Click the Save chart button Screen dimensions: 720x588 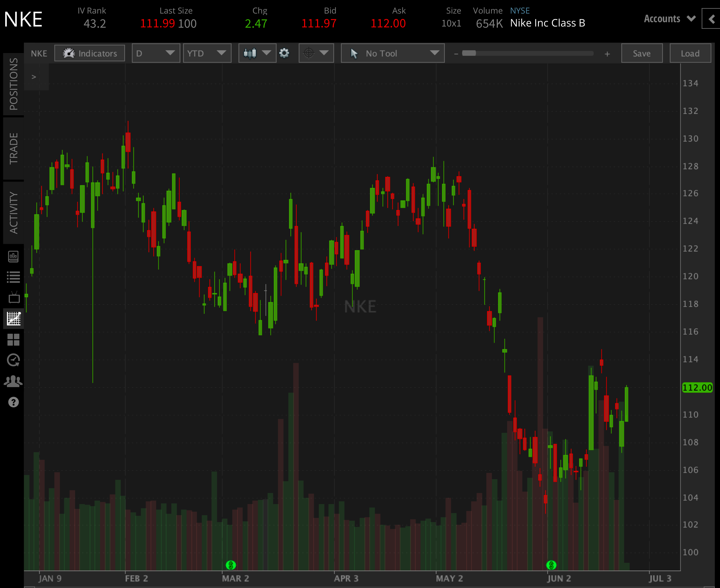641,53
